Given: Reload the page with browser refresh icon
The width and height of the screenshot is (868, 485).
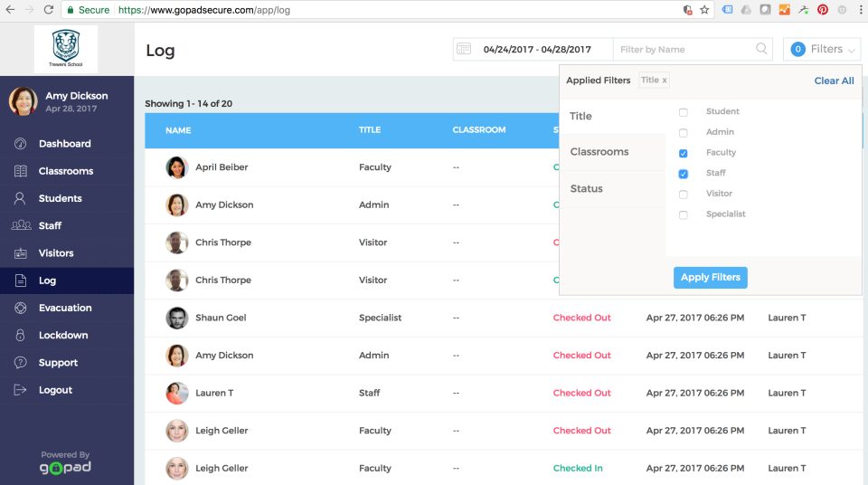Looking at the screenshot, I should click(49, 10).
